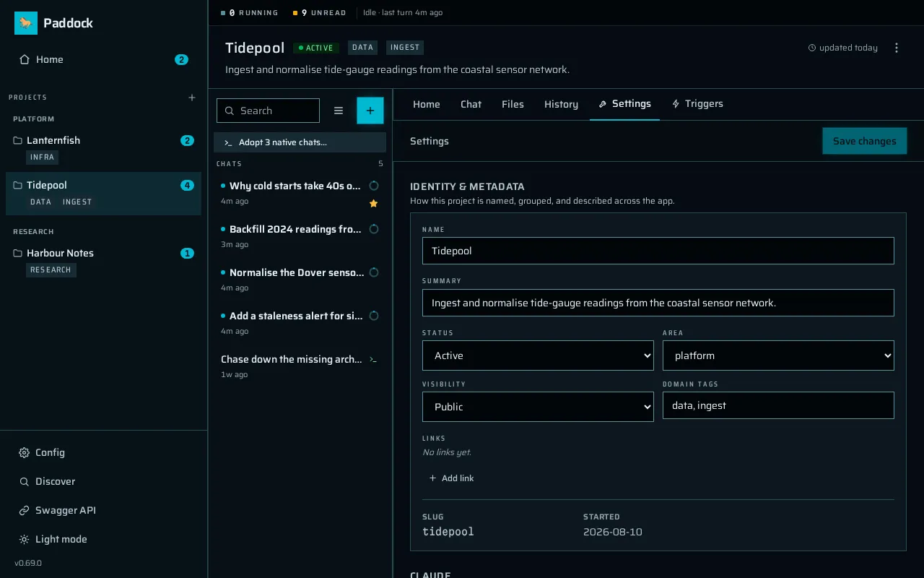Open Discover search page
Viewport: 924px width, 578px height.
103,481
